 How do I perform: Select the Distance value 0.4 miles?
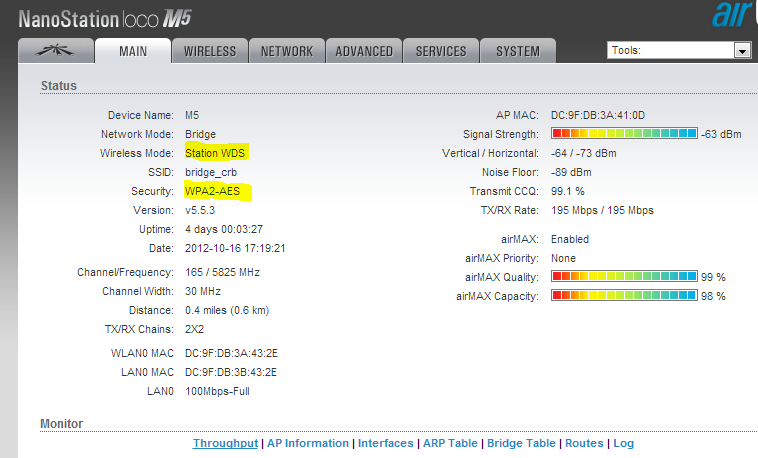pyautogui.click(x=227, y=310)
